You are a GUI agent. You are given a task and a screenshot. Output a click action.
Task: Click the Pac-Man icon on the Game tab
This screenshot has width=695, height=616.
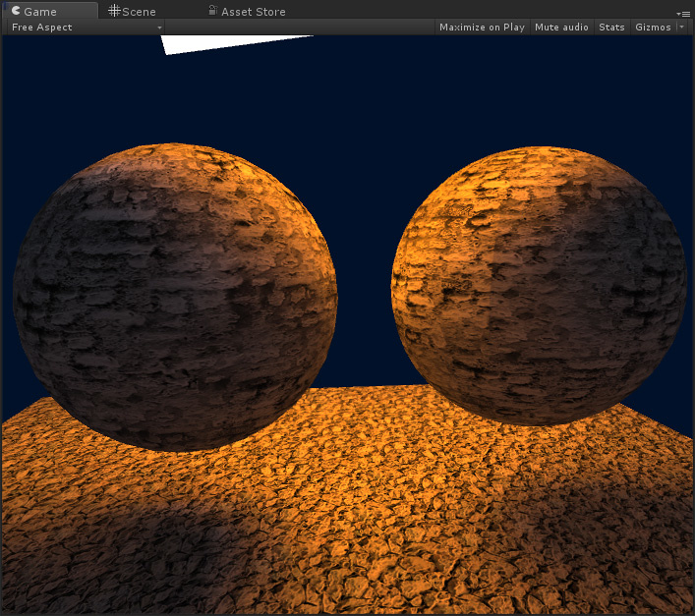pyautogui.click(x=16, y=11)
